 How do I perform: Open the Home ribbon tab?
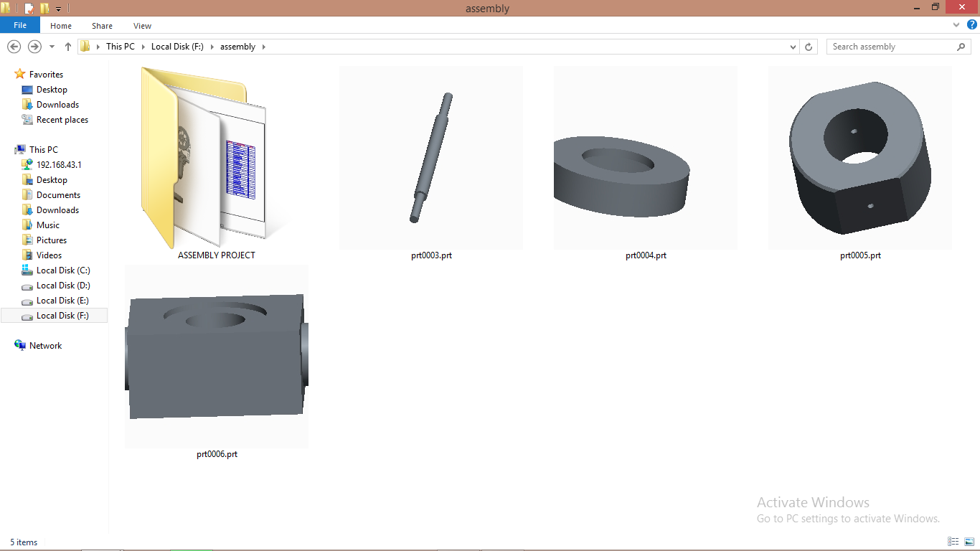(61, 26)
